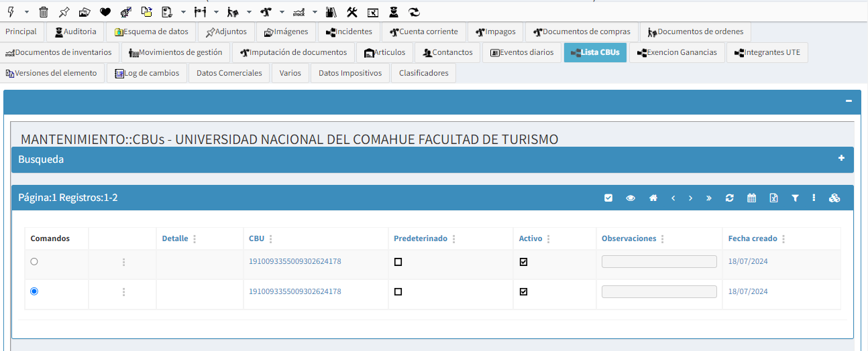Image resolution: width=868 pixels, height=351 pixels.
Task: Click the filter funnel icon
Action: pyautogui.click(x=795, y=198)
